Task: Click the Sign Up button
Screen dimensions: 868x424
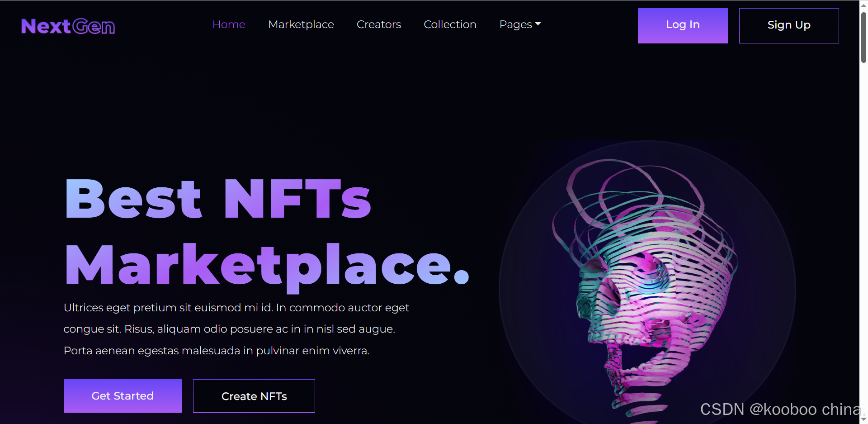Action: coord(789,26)
